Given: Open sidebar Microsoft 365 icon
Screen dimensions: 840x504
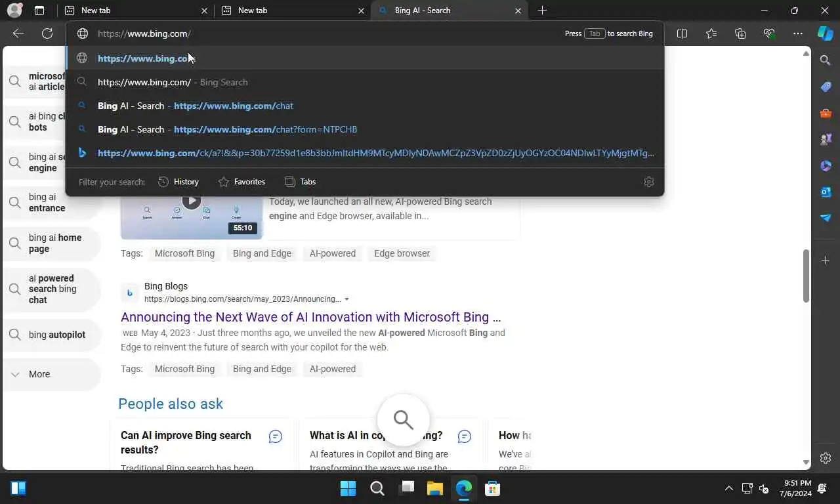Looking at the screenshot, I should click(x=826, y=165).
